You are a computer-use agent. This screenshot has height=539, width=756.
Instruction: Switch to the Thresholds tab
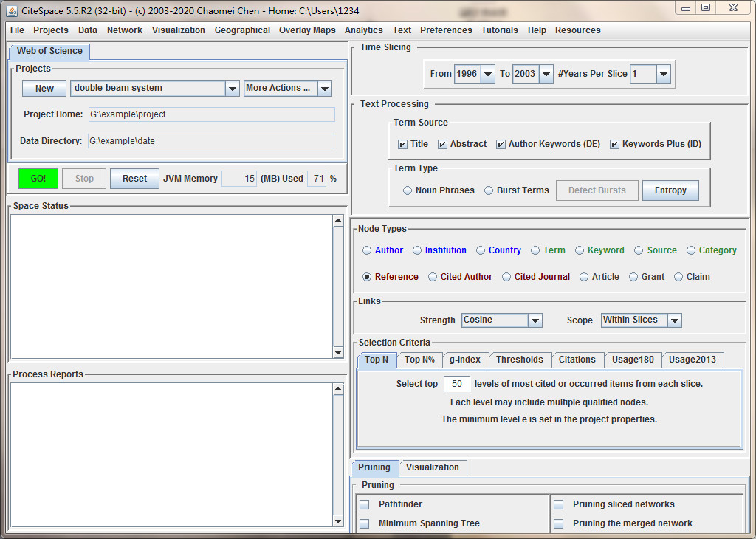click(x=519, y=360)
